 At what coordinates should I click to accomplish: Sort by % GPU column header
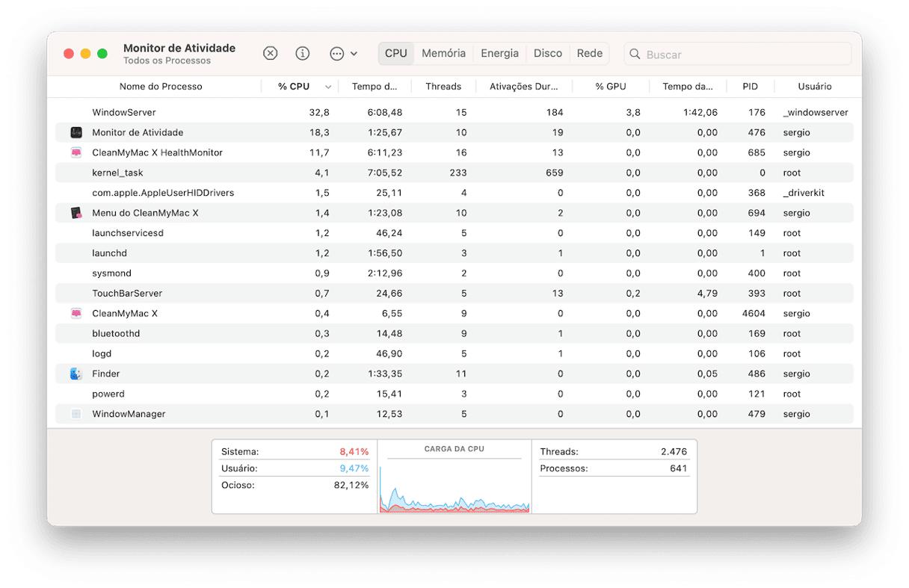point(611,87)
